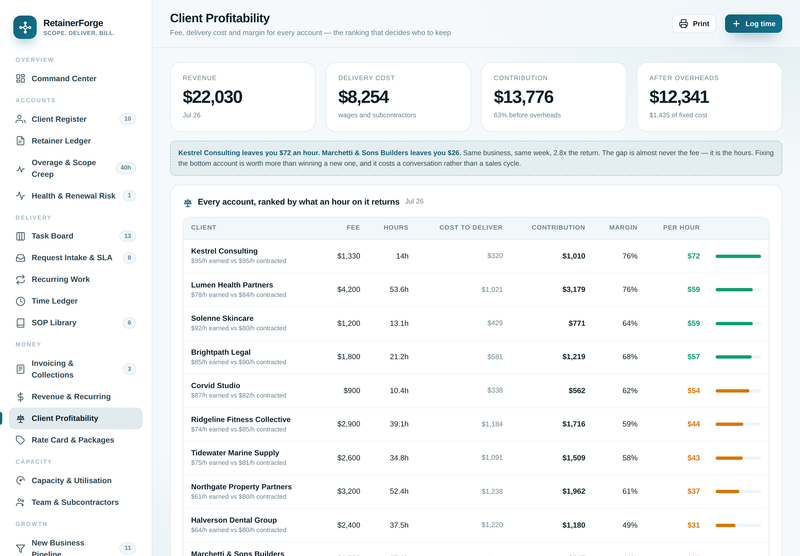Click the Request Intake inbox icon

coord(20,258)
